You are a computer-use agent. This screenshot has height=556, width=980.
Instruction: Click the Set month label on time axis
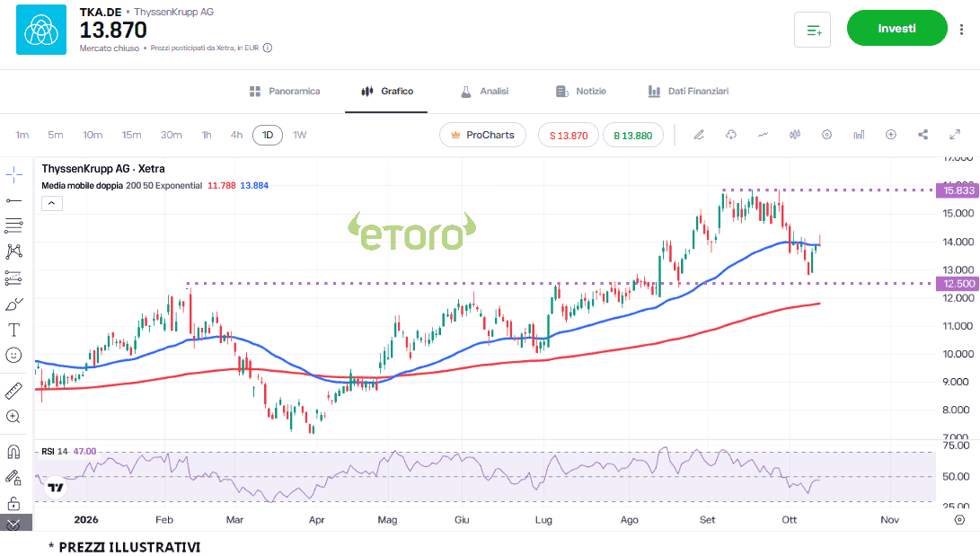coord(708,520)
